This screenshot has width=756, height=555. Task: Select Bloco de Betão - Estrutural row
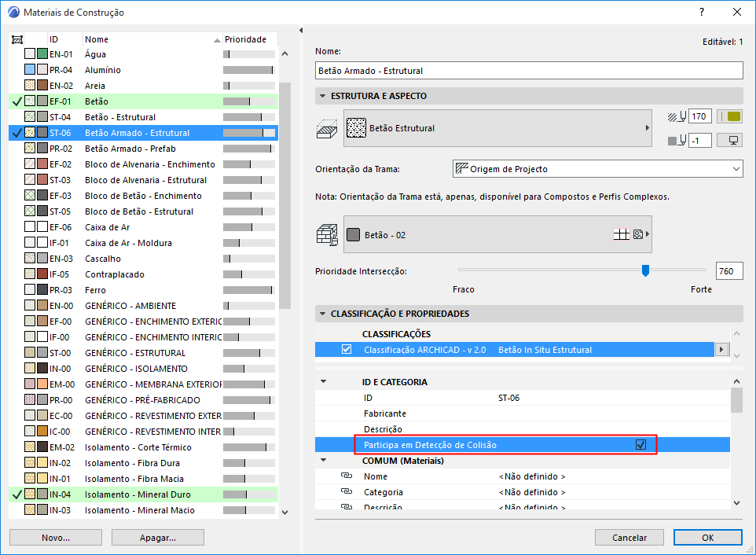click(143, 211)
